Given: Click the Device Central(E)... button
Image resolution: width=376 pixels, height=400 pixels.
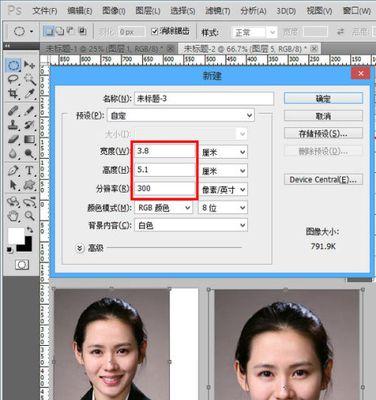Looking at the screenshot, I should click(x=323, y=180).
